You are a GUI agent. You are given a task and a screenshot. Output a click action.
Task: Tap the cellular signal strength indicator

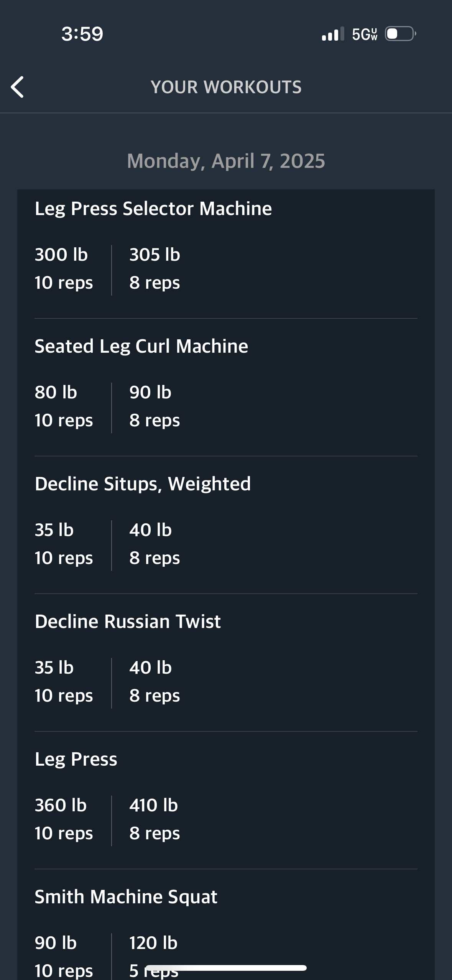point(333,34)
